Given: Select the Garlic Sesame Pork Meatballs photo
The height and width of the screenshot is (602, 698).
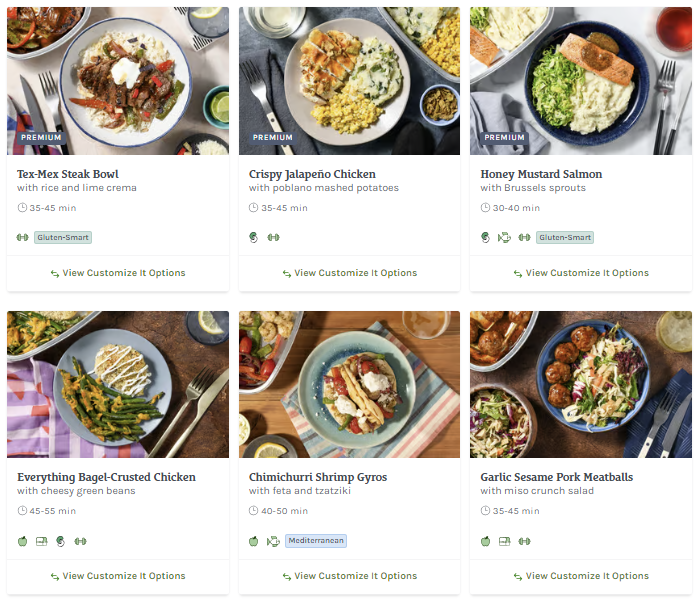Looking at the screenshot, I should click(x=581, y=384).
